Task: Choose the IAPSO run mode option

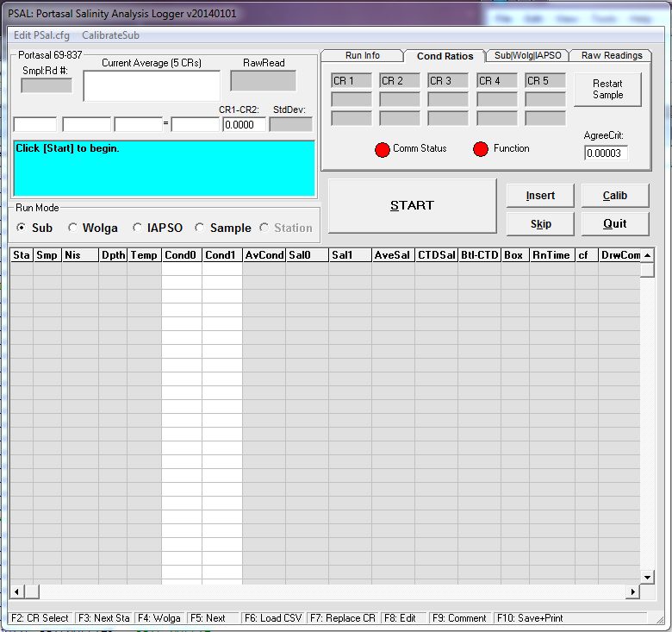Action: click(x=138, y=228)
